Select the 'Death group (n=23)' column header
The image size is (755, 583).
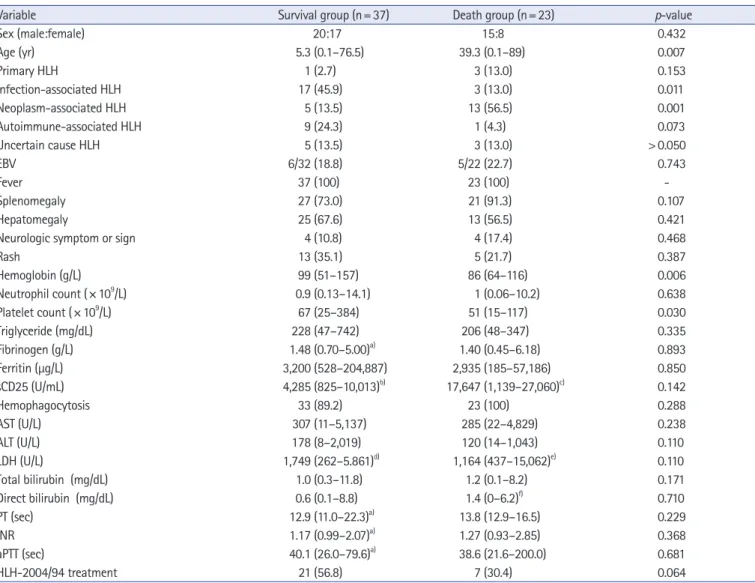(503, 15)
